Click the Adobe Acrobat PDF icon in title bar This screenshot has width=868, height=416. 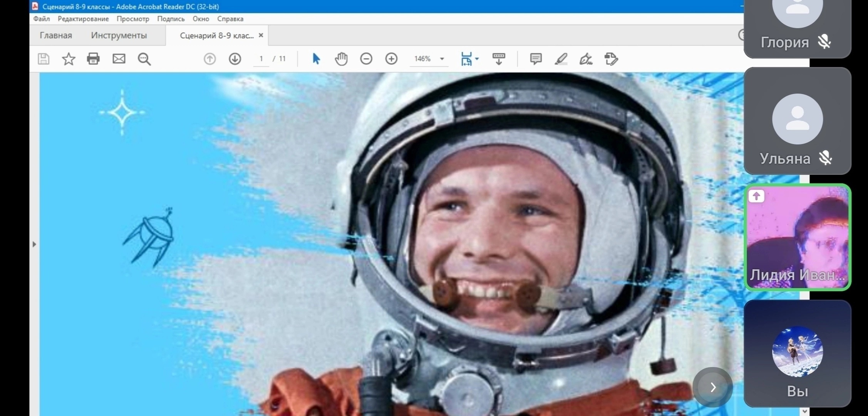[35, 6]
